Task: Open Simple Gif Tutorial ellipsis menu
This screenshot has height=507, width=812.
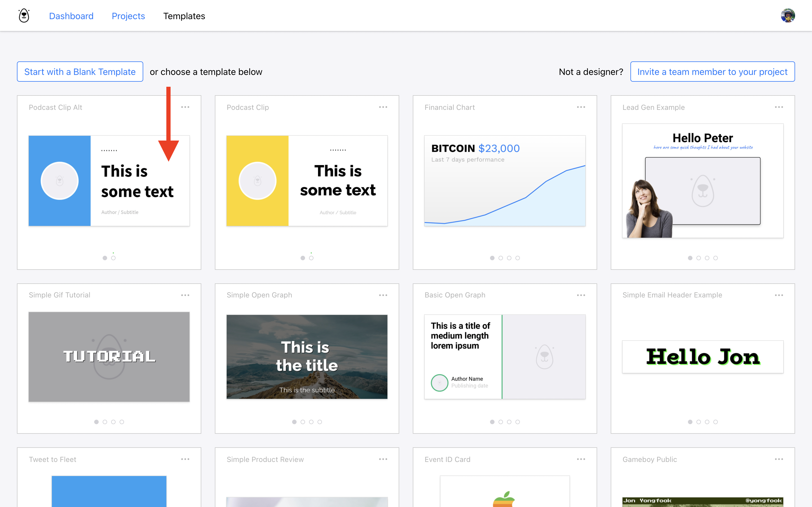Action: (185, 295)
